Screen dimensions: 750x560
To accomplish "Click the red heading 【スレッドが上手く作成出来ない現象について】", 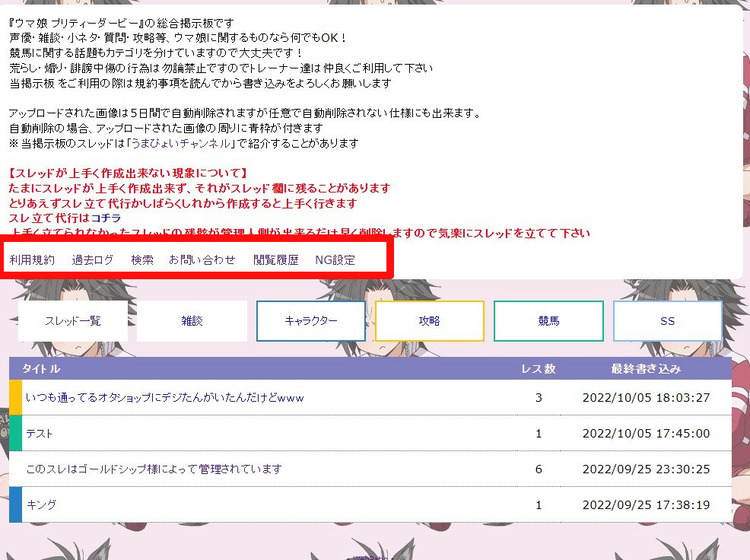I will (128, 173).
